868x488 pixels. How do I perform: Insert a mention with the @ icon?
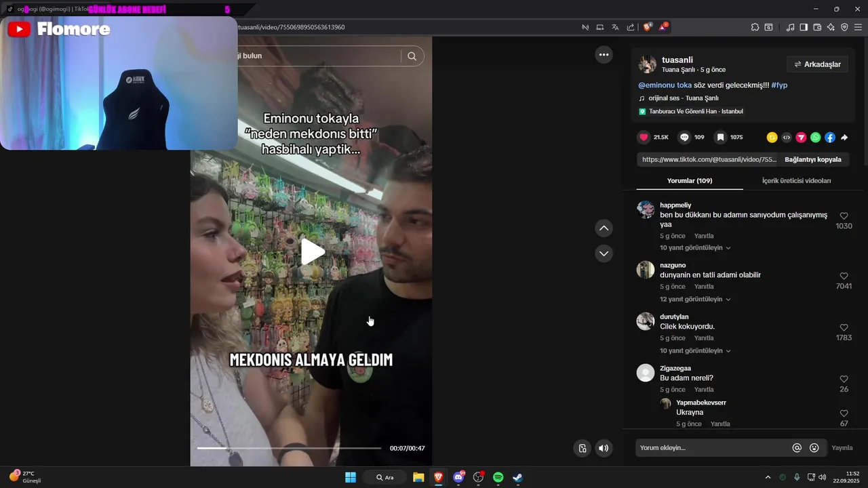click(x=797, y=448)
